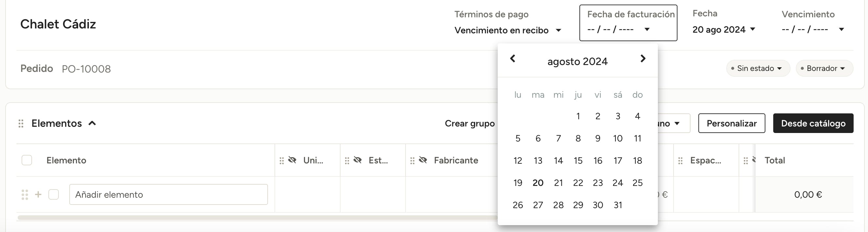Click the Añadir elemento input field
868x232 pixels.
[169, 194]
